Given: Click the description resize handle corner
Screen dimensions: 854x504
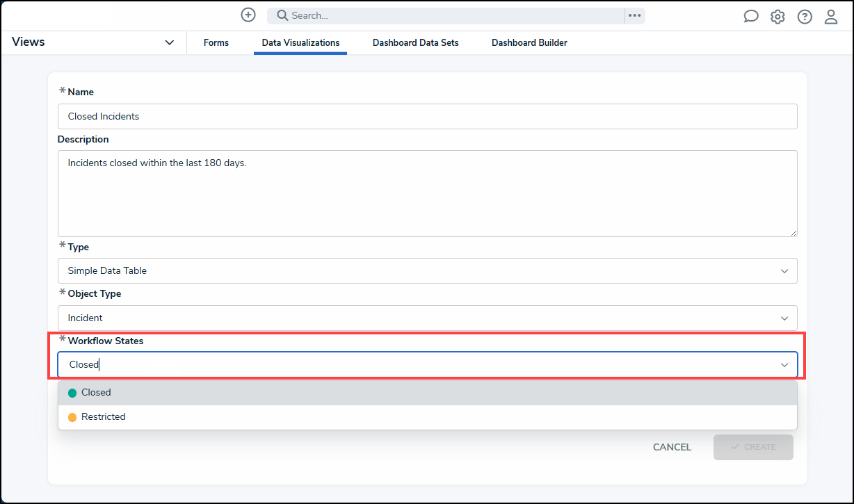Looking at the screenshot, I should (793, 232).
